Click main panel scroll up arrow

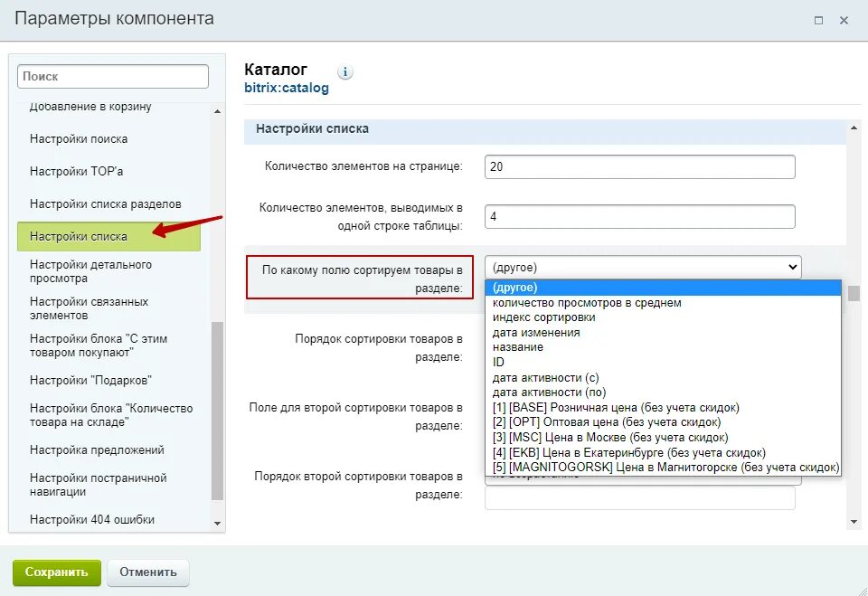(x=854, y=128)
